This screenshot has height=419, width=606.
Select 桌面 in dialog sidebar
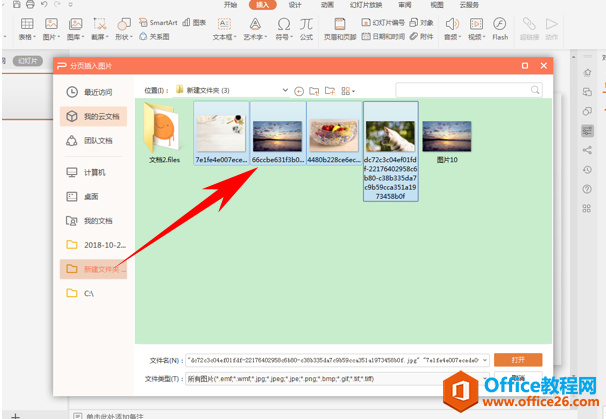click(93, 197)
